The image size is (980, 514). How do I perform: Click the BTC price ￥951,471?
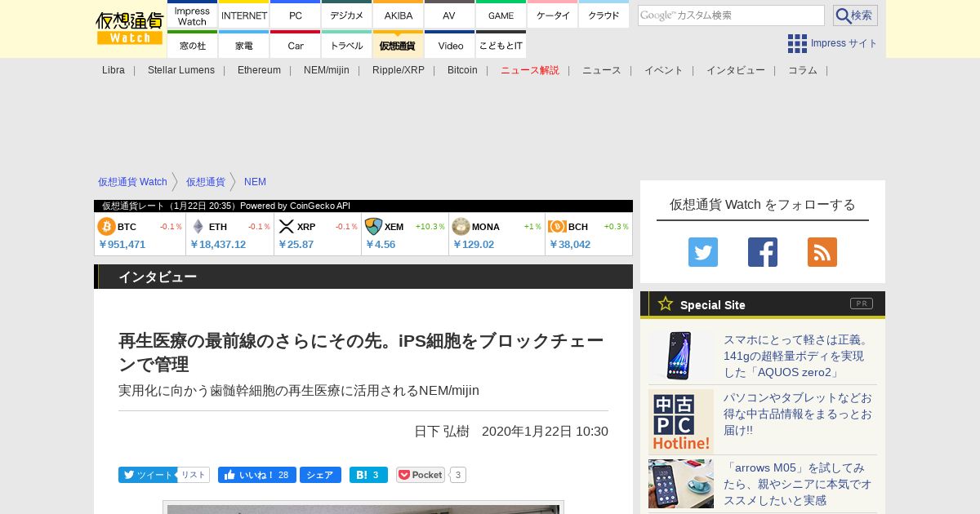122,244
